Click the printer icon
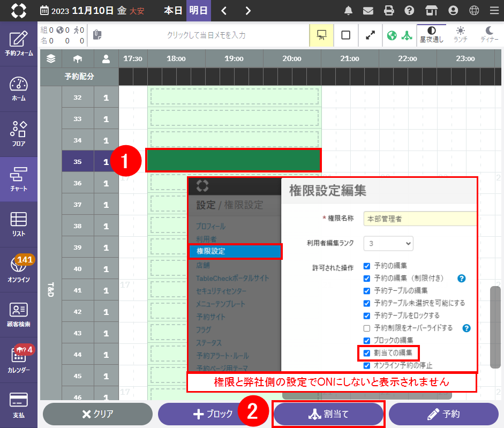This screenshot has width=504, height=428. point(389,11)
